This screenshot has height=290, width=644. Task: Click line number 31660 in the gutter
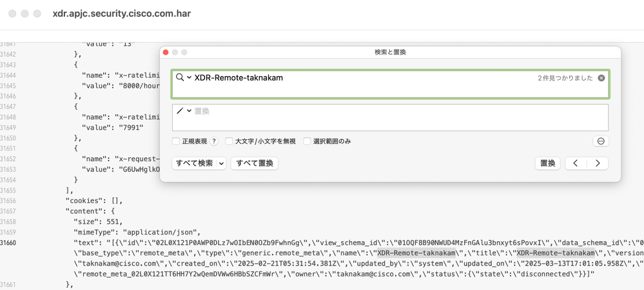point(8,243)
